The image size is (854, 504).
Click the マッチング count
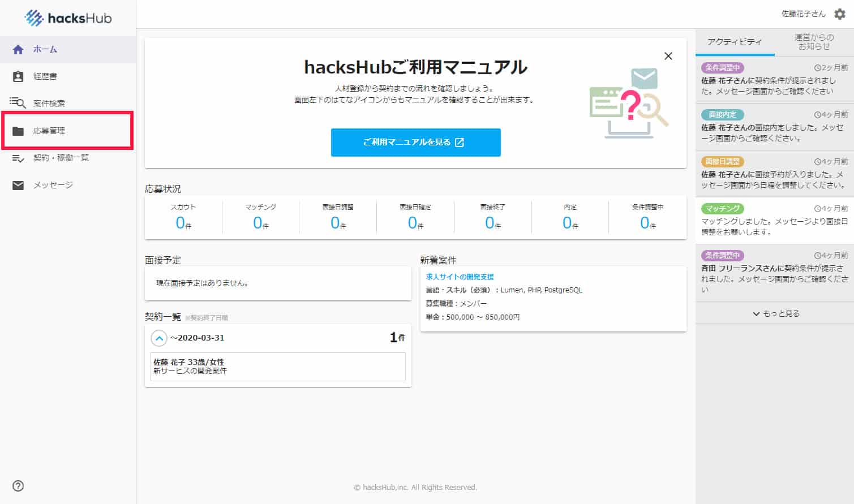coord(261,223)
